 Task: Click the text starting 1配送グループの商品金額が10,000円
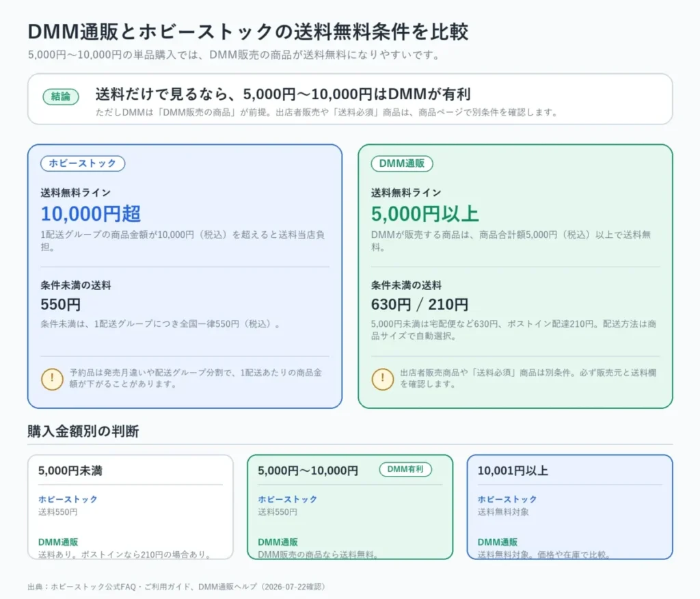pos(183,241)
